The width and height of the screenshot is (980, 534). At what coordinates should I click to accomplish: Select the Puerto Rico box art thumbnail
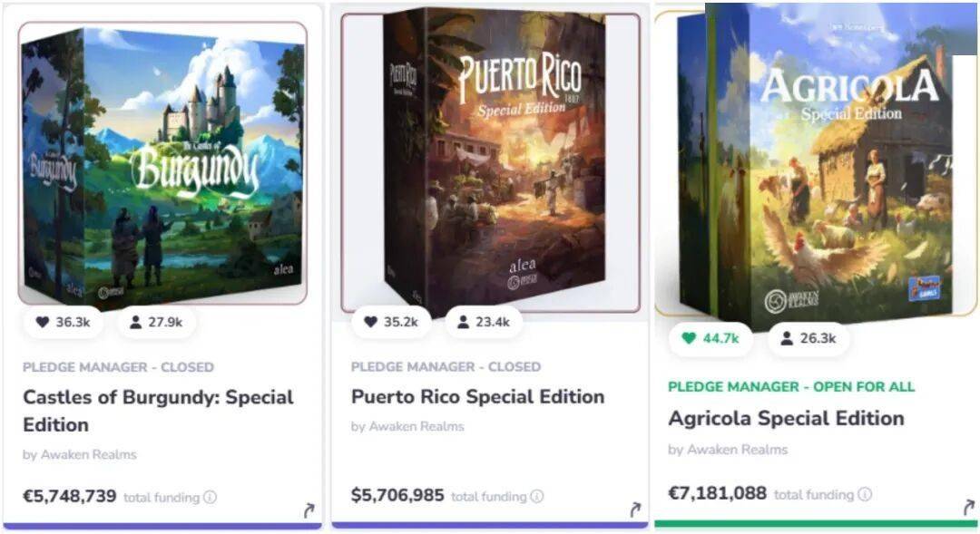(x=491, y=163)
